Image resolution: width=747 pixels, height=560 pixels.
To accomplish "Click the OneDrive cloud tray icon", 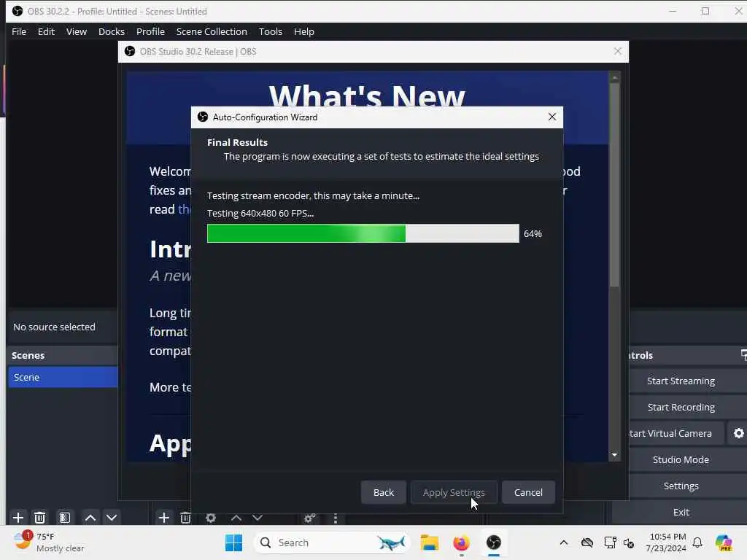I will tap(587, 542).
